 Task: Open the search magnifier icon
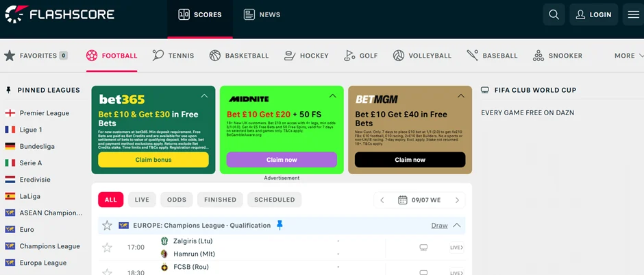pyautogui.click(x=554, y=14)
